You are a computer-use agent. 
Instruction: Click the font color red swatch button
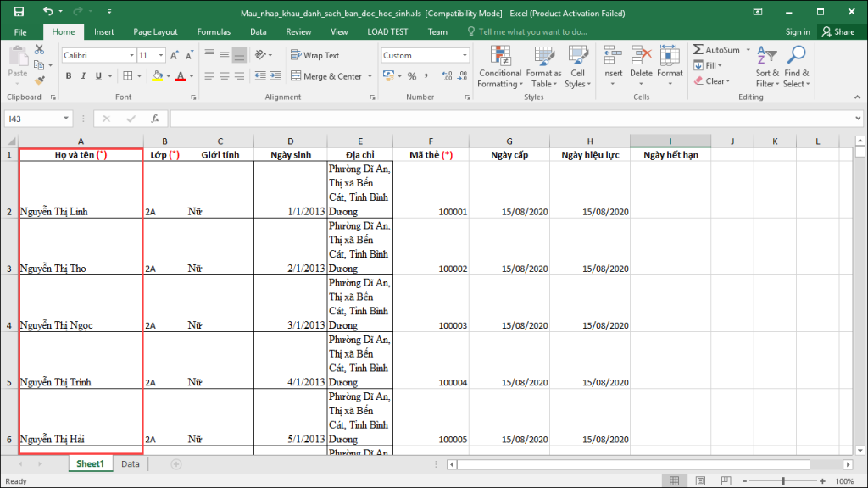pos(180,76)
